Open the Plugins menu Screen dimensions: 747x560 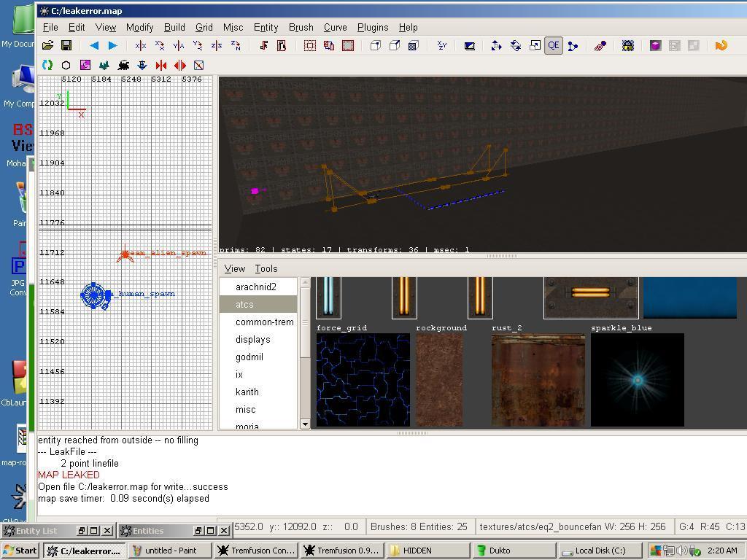tap(372, 27)
